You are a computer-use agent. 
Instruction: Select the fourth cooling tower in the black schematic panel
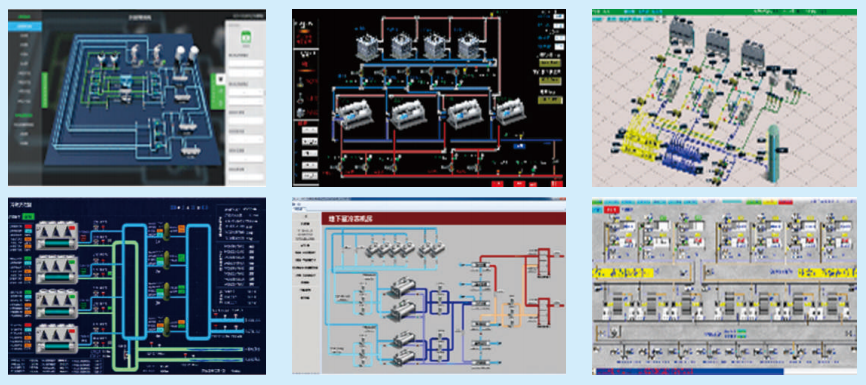click(468, 46)
